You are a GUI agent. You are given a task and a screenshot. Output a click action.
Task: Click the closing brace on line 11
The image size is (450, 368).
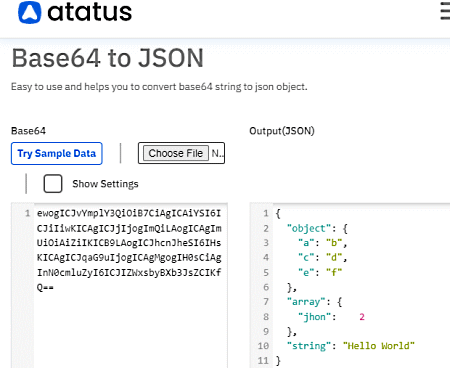(278, 361)
